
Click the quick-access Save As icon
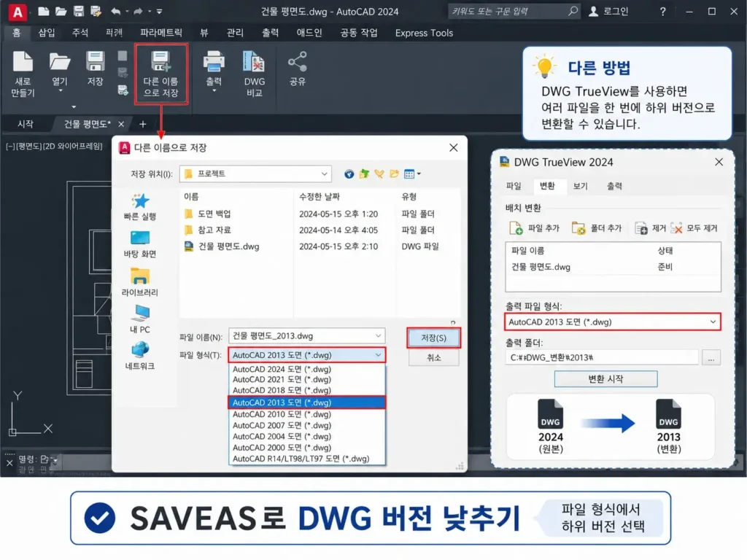coord(96,11)
